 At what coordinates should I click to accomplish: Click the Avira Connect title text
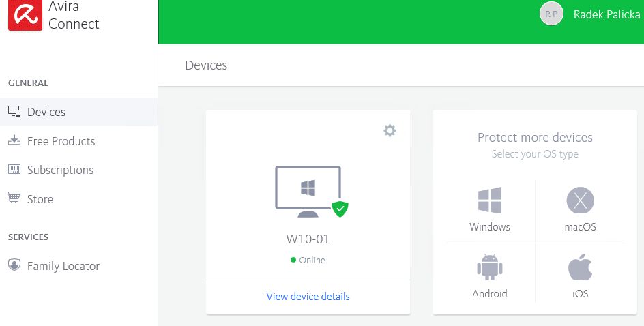[74, 15]
